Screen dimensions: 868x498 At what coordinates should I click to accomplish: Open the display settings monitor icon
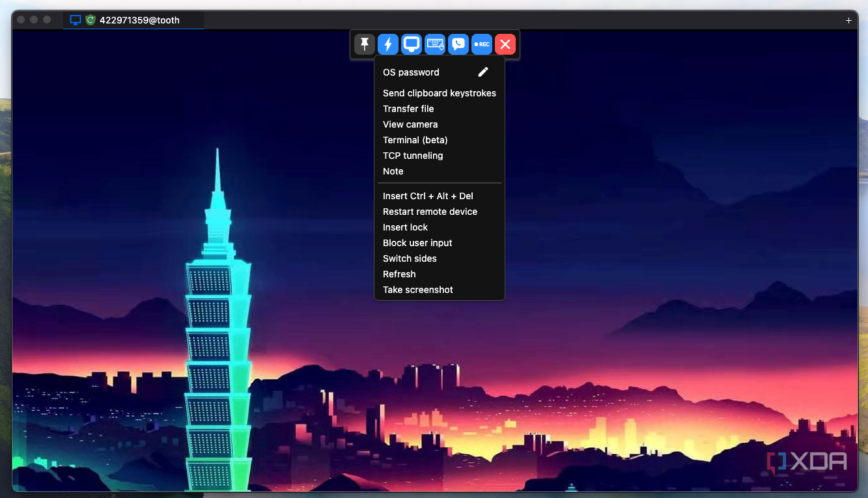(412, 44)
